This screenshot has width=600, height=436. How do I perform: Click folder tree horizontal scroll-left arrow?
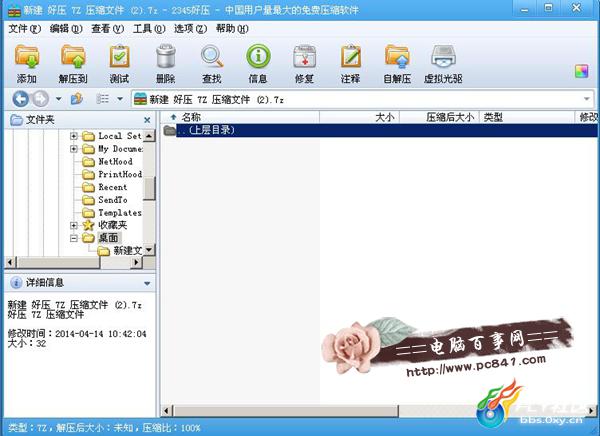pyautogui.click(x=10, y=263)
